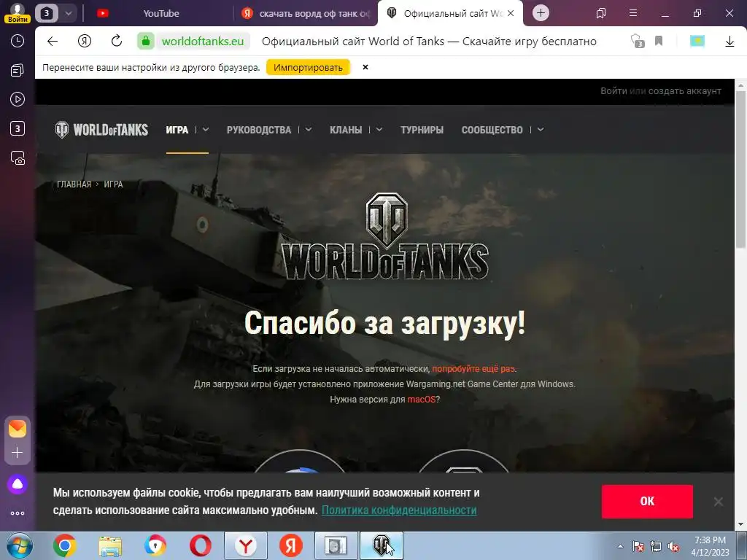Screen dimensions: 747x560
Task: Bookmark this page with ribbon icon
Action: [659, 41]
